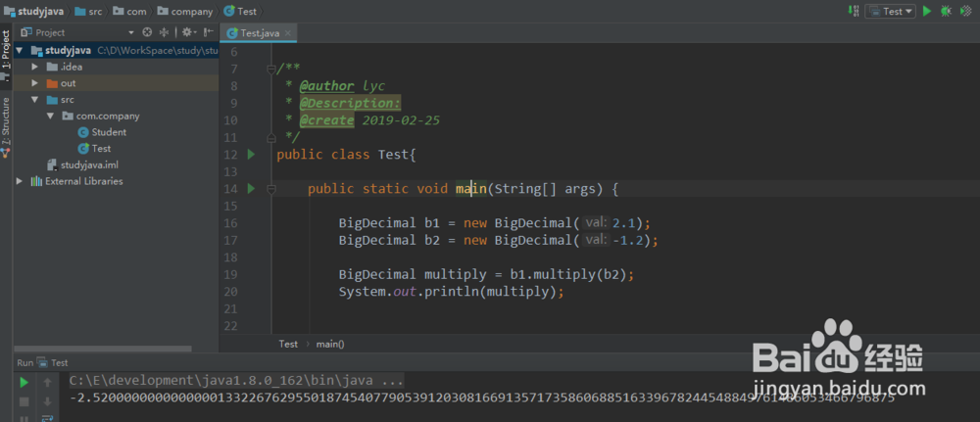Click the @create tag in Javadoc
This screenshot has width=980, height=422.
pyautogui.click(x=326, y=120)
